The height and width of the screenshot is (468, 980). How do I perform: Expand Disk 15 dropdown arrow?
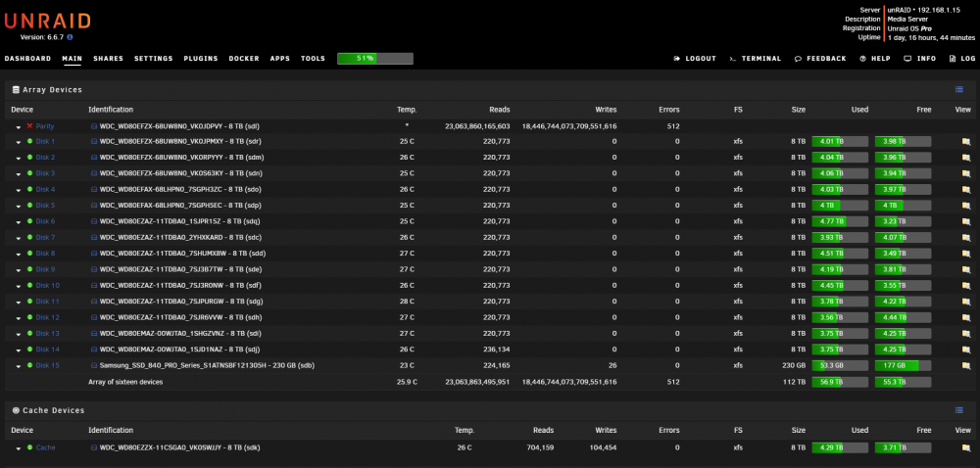pyautogui.click(x=19, y=366)
